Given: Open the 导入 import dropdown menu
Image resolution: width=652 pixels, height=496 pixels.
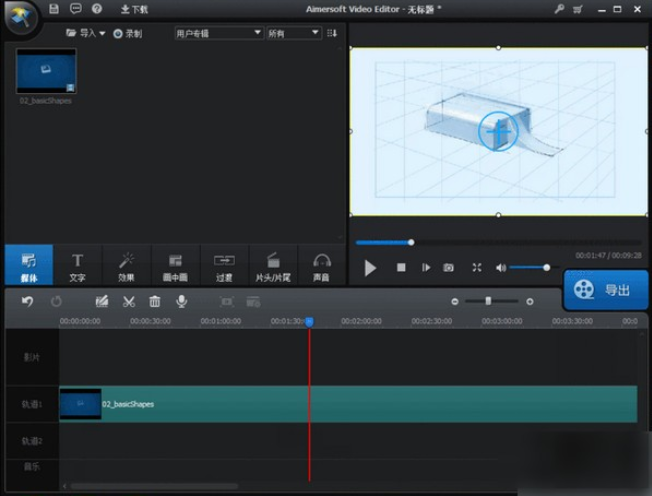Looking at the screenshot, I should [86, 33].
